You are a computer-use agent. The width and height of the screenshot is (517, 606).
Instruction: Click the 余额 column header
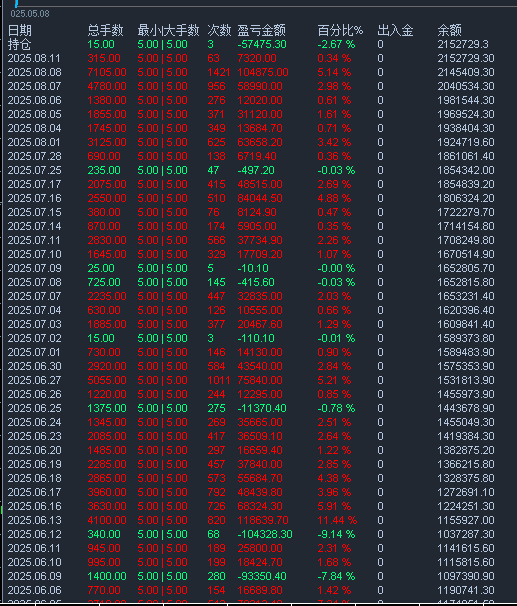pos(449,30)
